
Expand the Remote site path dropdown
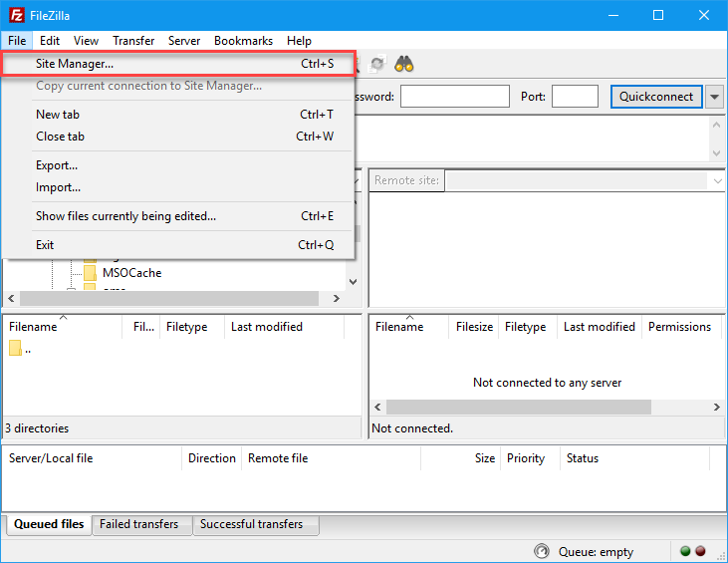[717, 180]
